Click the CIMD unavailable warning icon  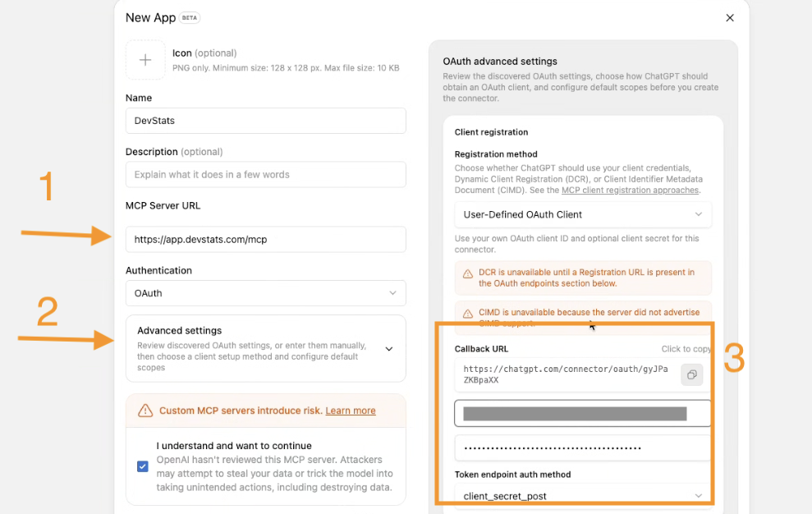tap(468, 314)
